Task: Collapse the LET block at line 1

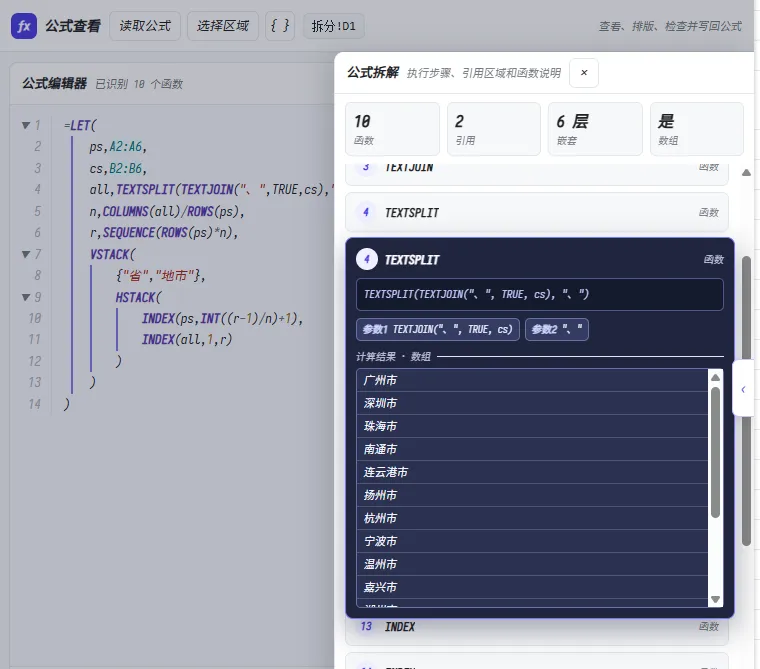Action: coord(26,125)
